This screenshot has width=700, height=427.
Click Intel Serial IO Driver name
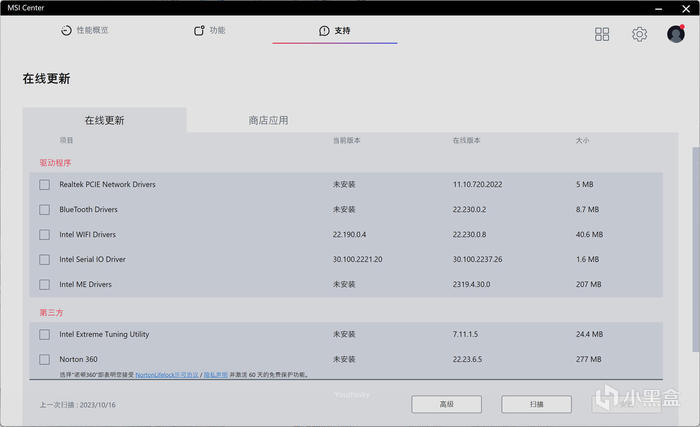point(92,260)
